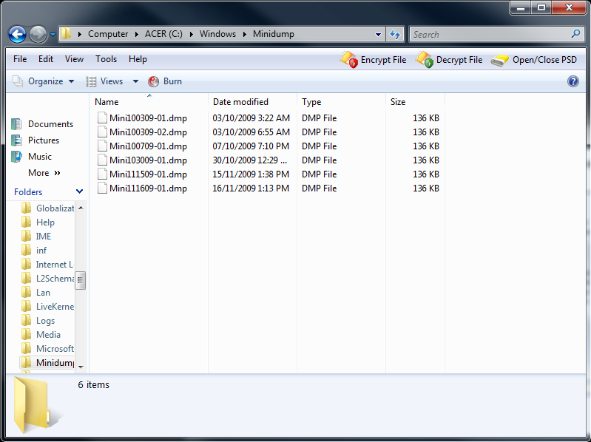Select Help folder in tree

(x=38, y=222)
